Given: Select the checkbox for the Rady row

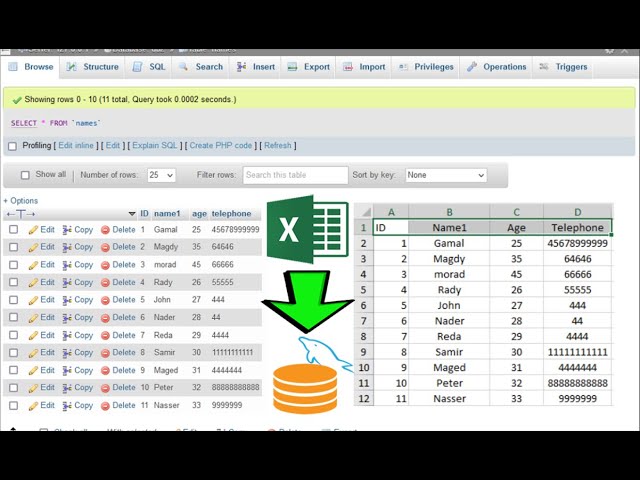Looking at the screenshot, I should (x=13, y=282).
